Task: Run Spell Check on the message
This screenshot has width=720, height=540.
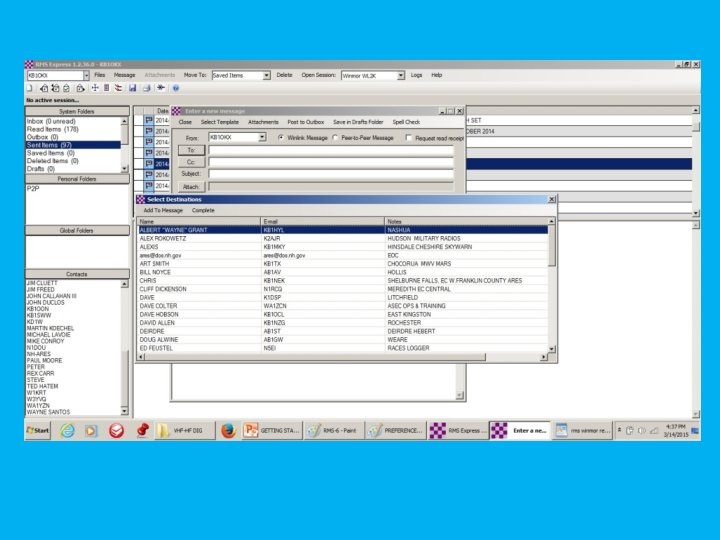Action: click(406, 122)
